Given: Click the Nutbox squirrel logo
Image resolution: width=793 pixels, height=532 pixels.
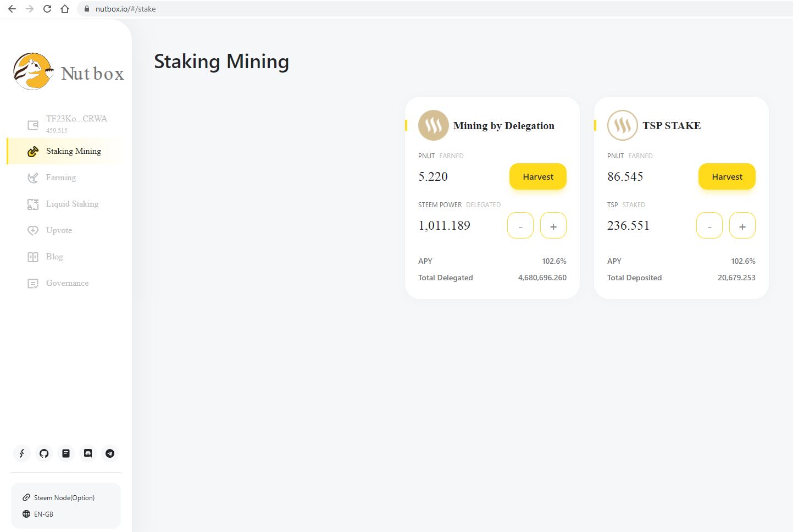Looking at the screenshot, I should click(33, 71).
